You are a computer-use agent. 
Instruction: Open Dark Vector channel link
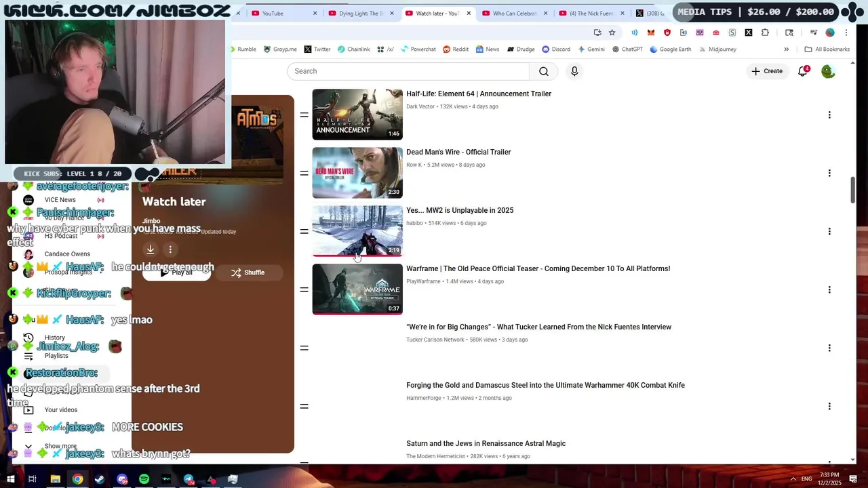(x=420, y=106)
